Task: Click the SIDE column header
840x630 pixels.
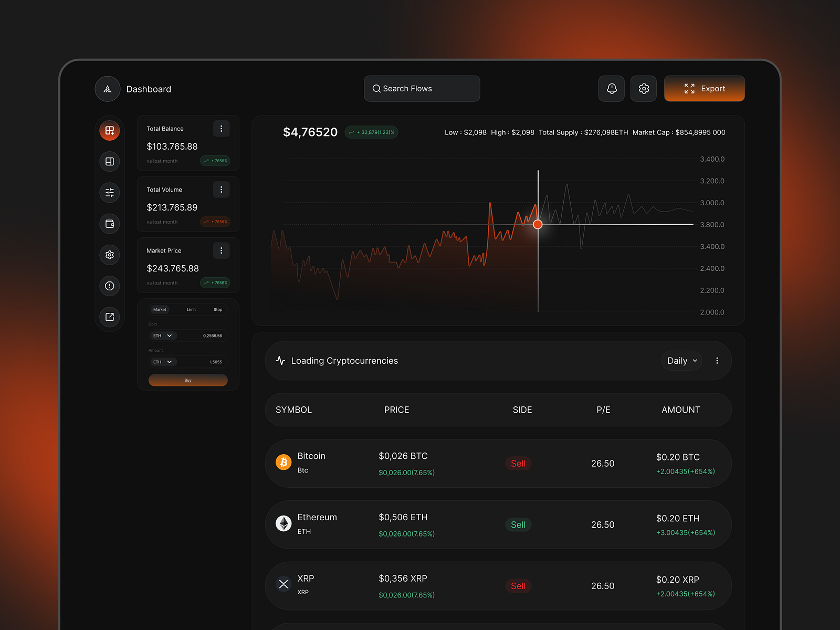Action: coord(522,409)
